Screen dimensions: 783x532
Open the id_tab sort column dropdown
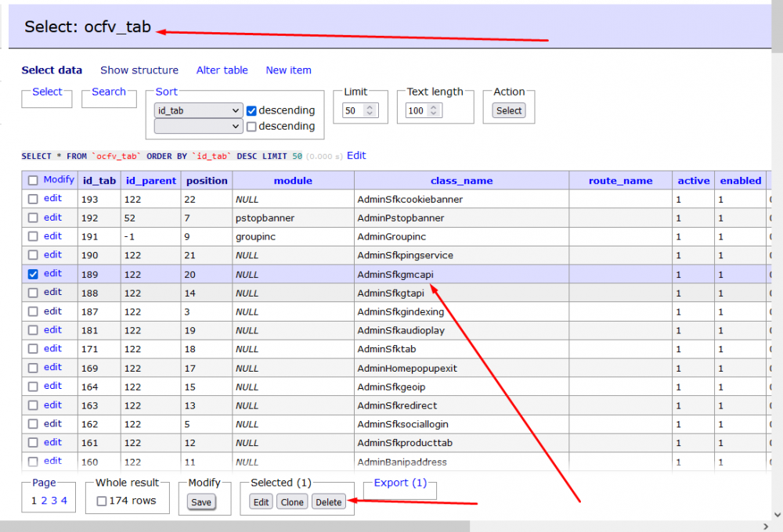(199, 111)
